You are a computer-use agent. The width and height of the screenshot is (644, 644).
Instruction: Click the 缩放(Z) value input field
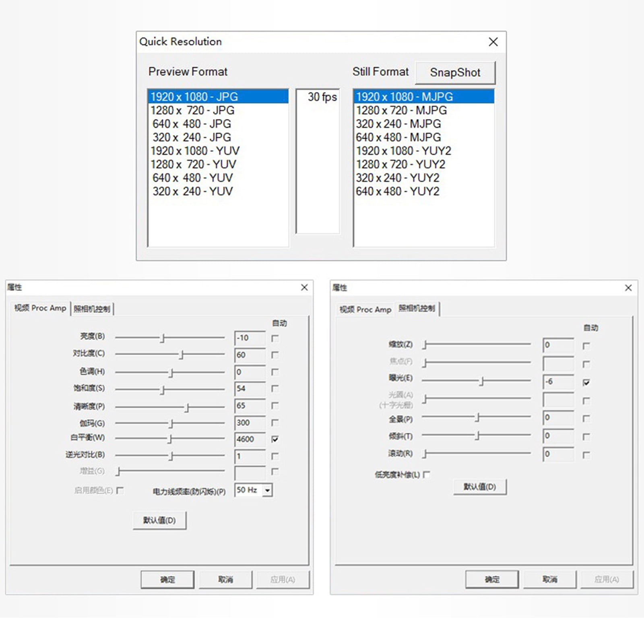[x=558, y=345]
